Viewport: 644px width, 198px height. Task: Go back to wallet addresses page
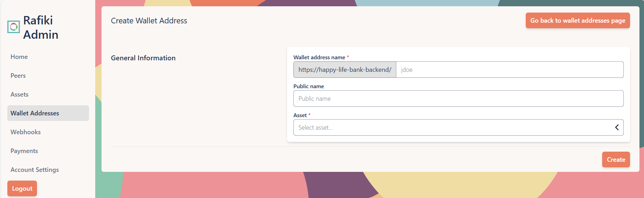click(x=577, y=21)
